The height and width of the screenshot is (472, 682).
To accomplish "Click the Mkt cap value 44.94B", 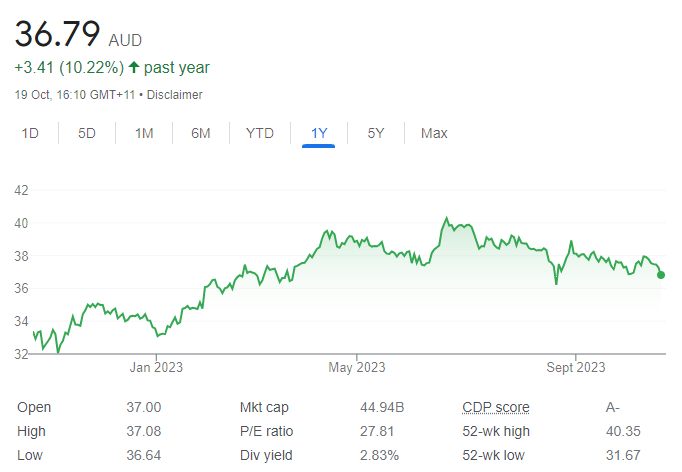I will click(x=382, y=408).
